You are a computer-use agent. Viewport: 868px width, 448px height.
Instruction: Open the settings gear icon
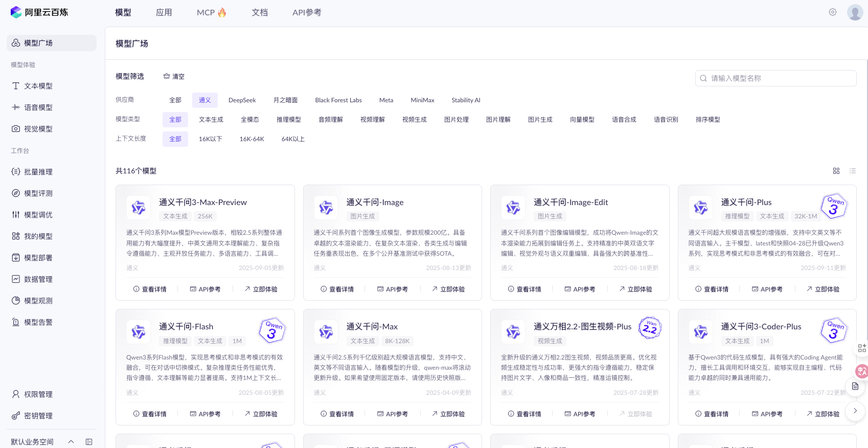833,12
